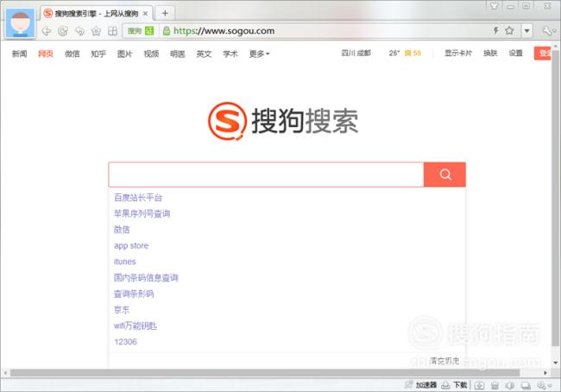This screenshot has height=392, width=561.
Task: Click 显示卡片 link
Action: pyautogui.click(x=458, y=54)
